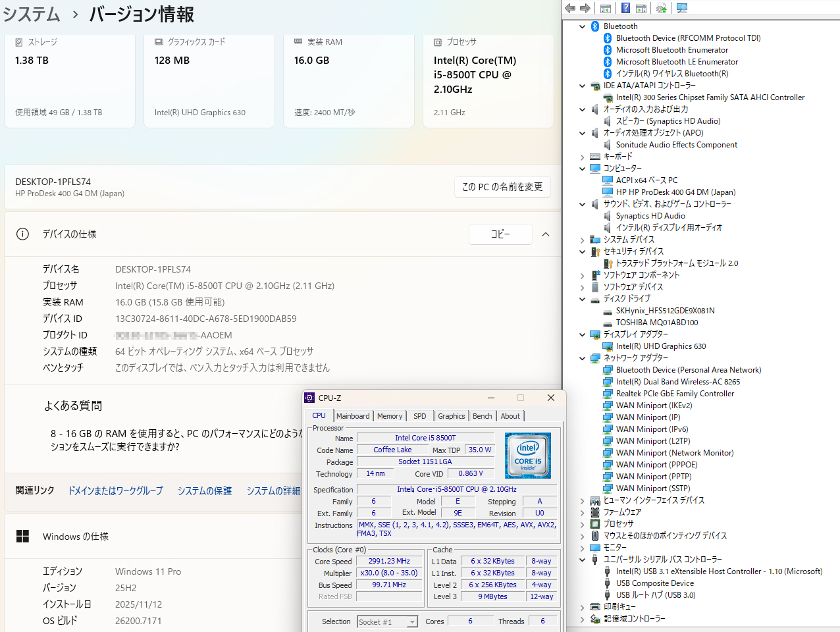Image resolution: width=840 pixels, height=632 pixels.
Task: Expand the キーボード device category
Action: pyautogui.click(x=582, y=157)
